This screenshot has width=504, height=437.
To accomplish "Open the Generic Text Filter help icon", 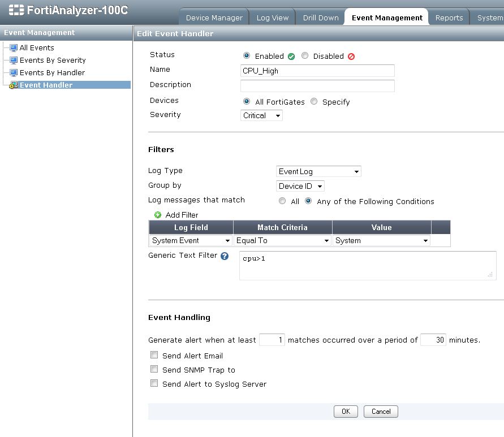I will 225,256.
